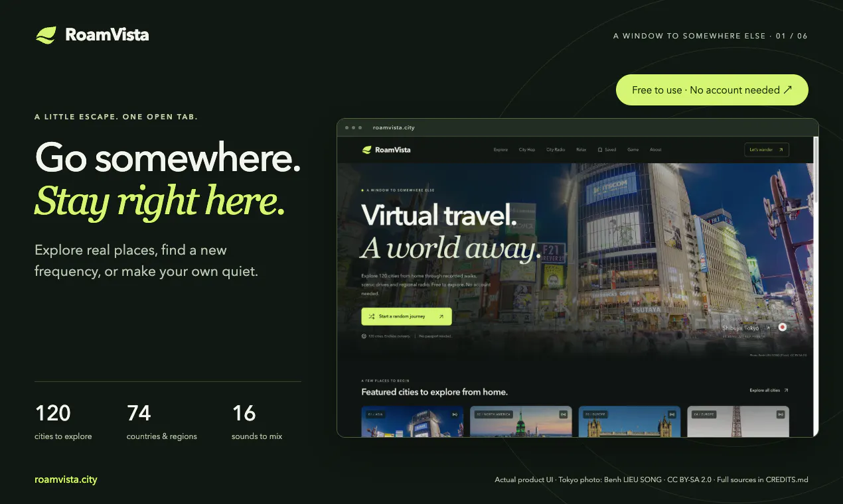Click Start a random journey button
Screen dimensions: 843x504
coord(406,316)
